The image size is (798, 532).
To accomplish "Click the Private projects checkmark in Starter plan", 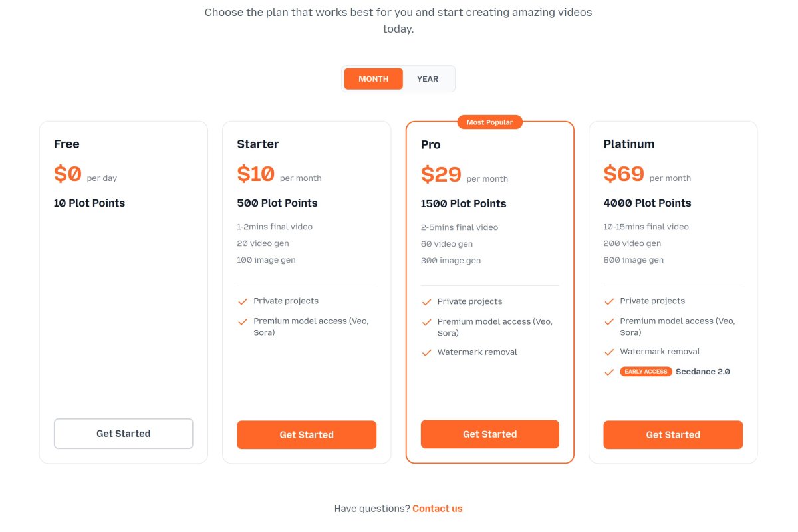I will coord(243,301).
